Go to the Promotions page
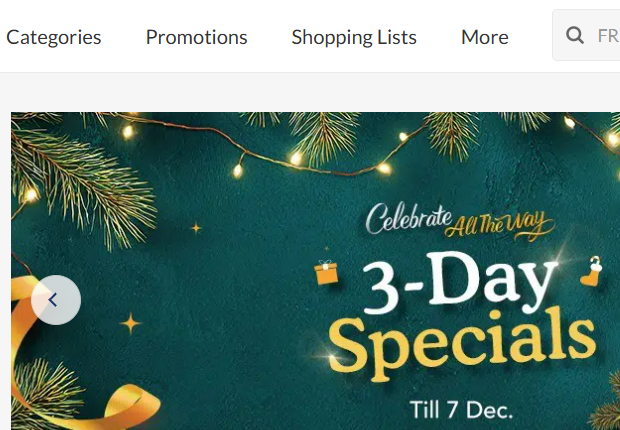The width and height of the screenshot is (620, 430). tap(197, 37)
